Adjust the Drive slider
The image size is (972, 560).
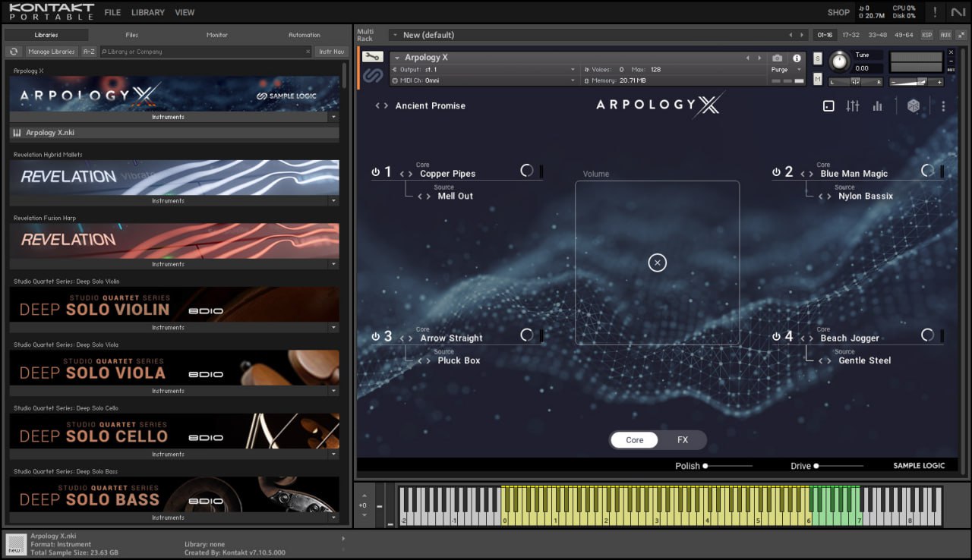(x=839, y=466)
